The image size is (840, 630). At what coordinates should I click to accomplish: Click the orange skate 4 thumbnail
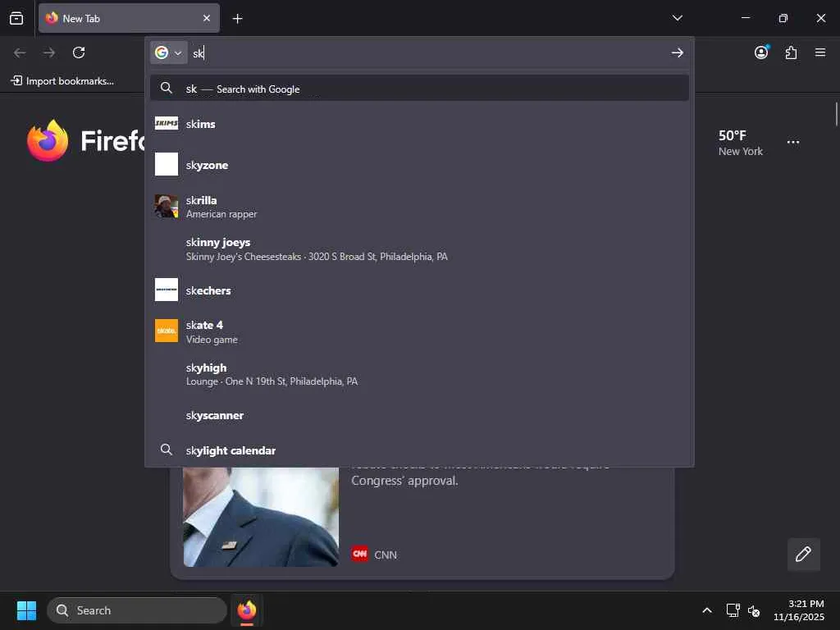tap(167, 331)
